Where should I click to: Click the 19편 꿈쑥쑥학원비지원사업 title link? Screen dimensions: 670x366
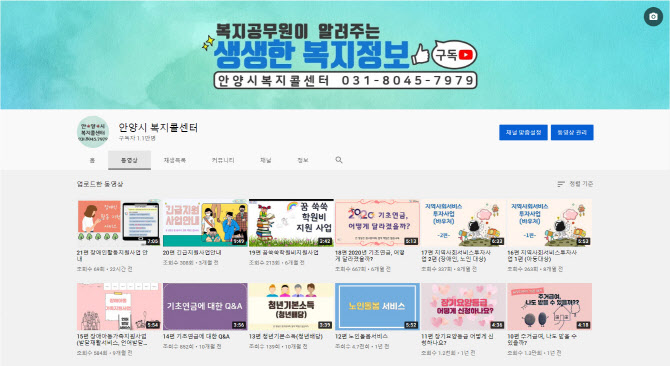coord(284,252)
